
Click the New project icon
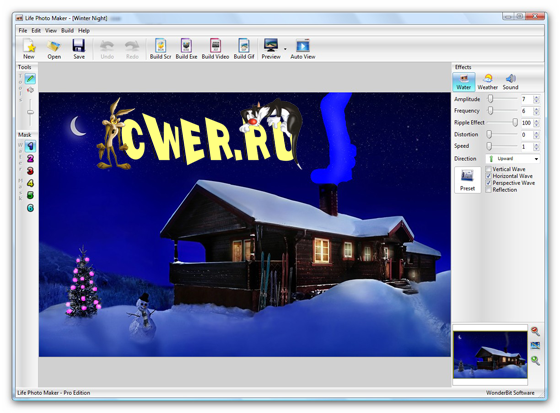pos(29,49)
